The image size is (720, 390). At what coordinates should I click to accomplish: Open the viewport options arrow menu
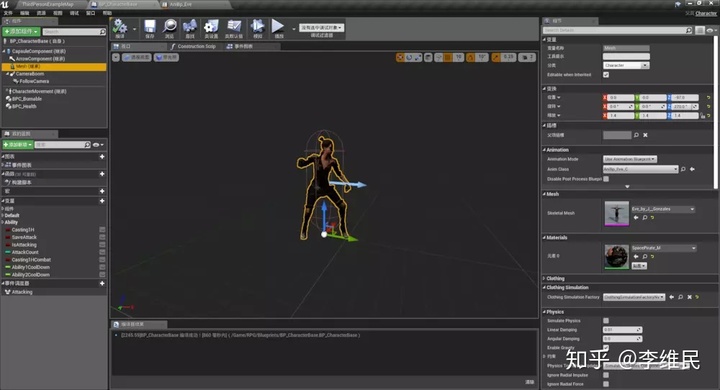tap(116, 57)
